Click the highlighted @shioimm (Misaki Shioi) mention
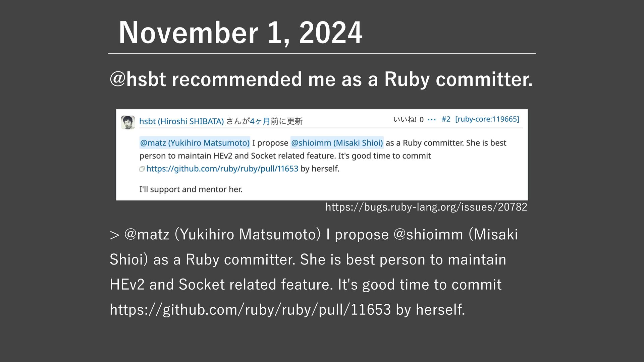The width and height of the screenshot is (644, 362). click(337, 143)
